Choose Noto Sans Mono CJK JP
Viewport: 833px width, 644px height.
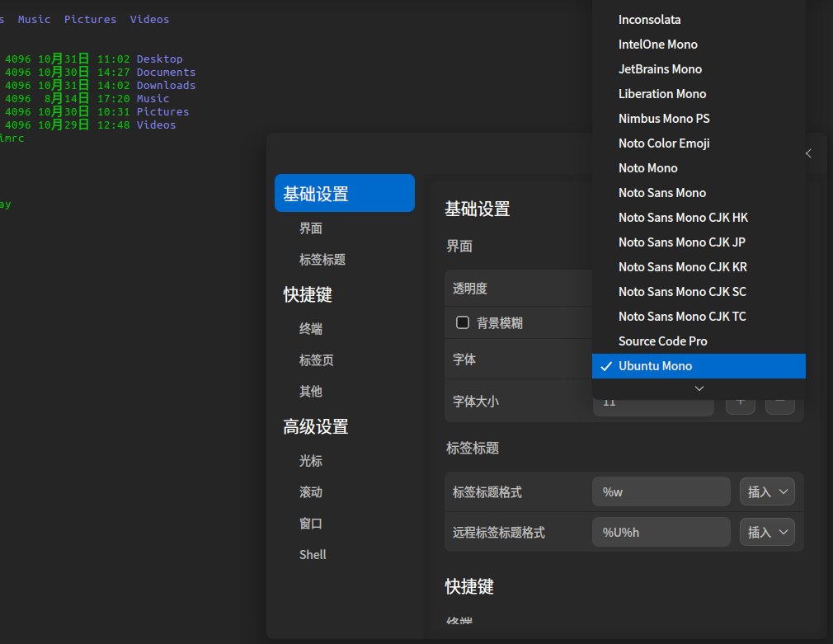699,242
